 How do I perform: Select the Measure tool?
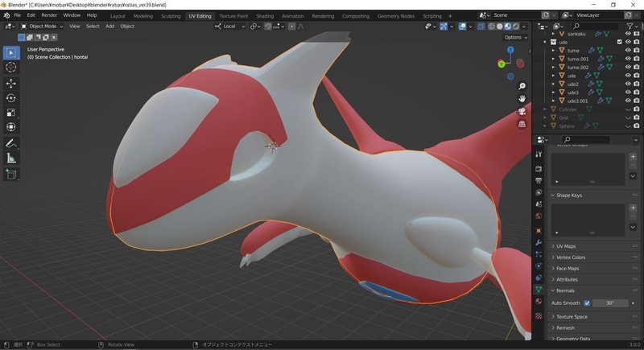[11, 159]
